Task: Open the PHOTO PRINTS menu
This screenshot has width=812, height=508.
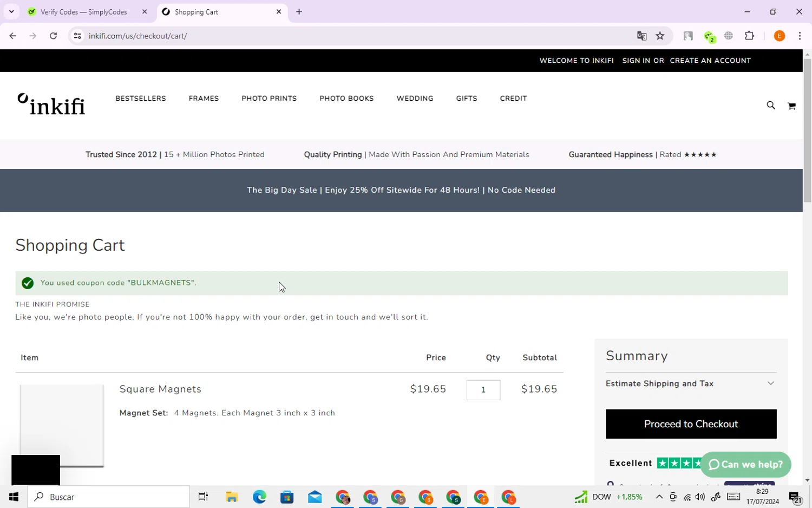Action: (x=269, y=99)
